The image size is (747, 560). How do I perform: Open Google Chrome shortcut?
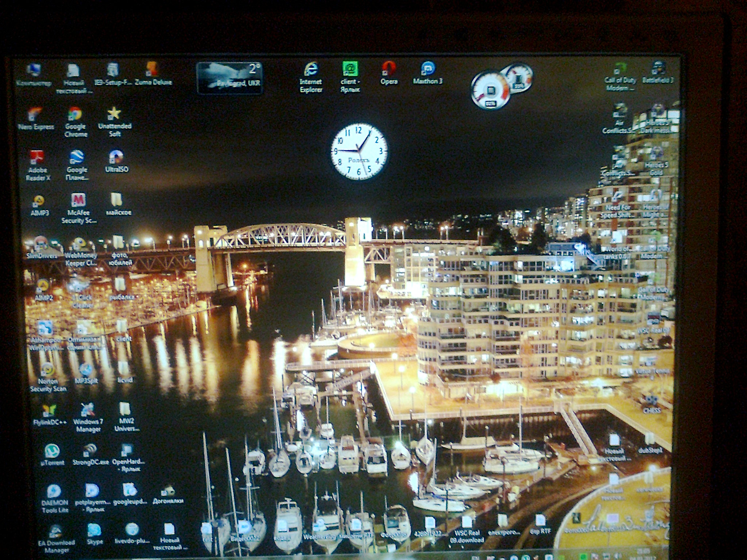tap(75, 114)
